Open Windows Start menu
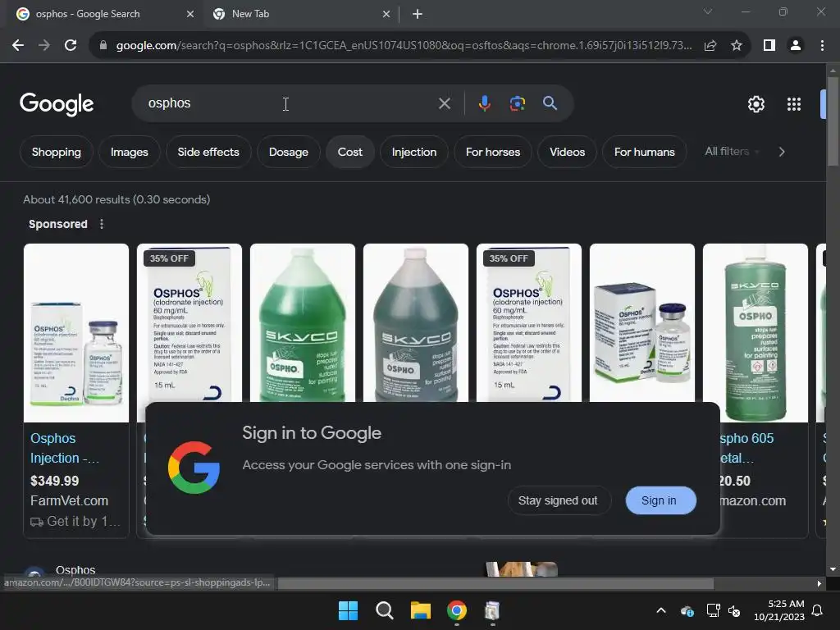 348,610
